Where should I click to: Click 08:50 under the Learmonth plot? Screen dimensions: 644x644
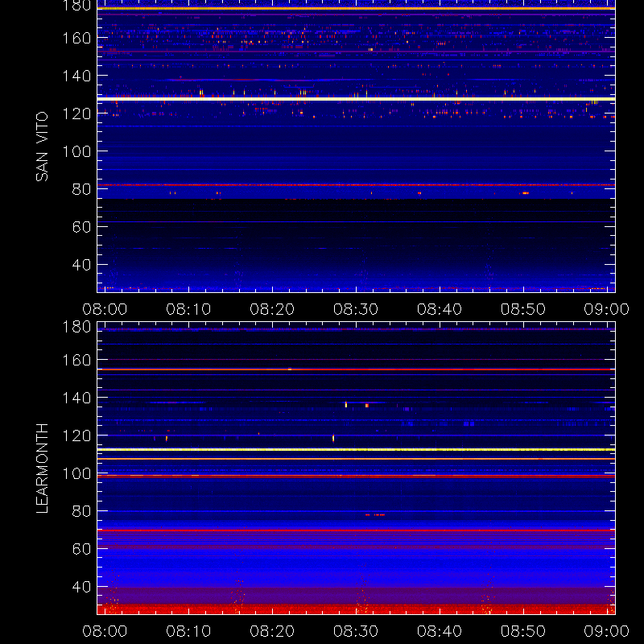click(x=523, y=631)
